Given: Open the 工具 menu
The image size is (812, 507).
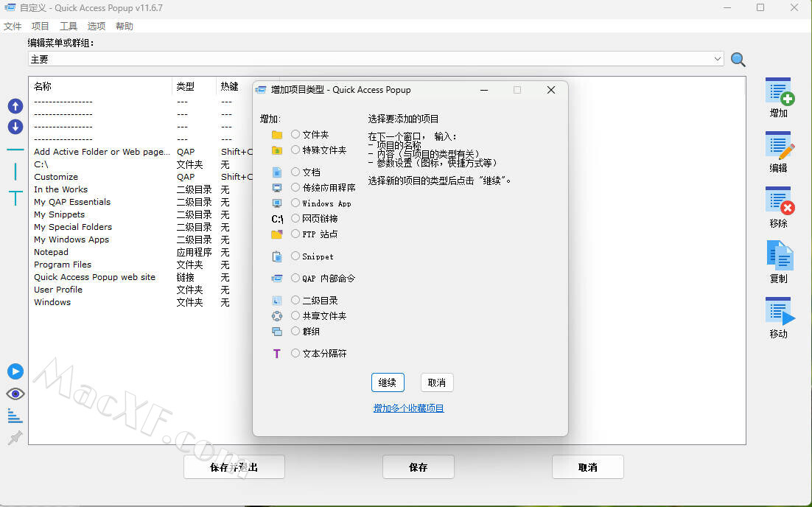Looking at the screenshot, I should pyautogui.click(x=68, y=26).
